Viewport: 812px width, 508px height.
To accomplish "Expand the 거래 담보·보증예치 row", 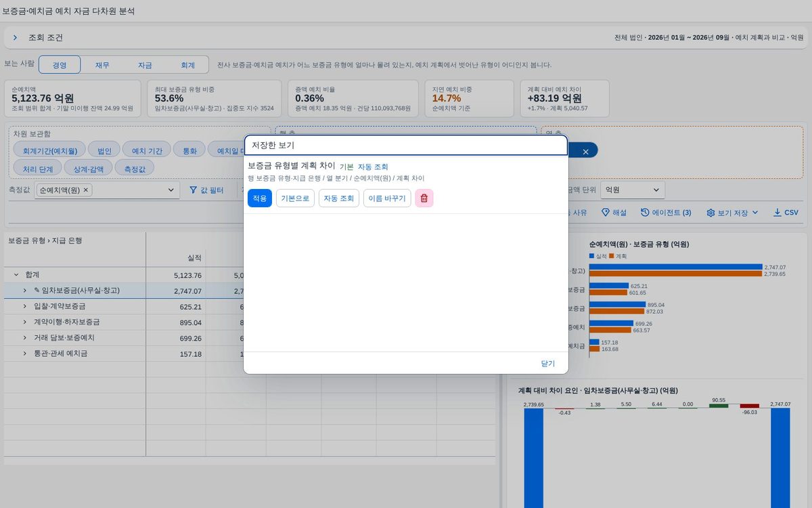I will (x=26, y=337).
